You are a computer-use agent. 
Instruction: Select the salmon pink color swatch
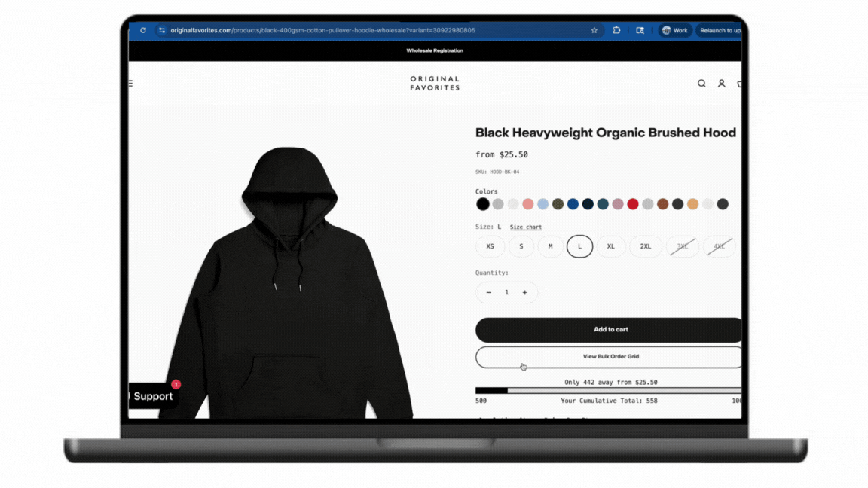527,204
